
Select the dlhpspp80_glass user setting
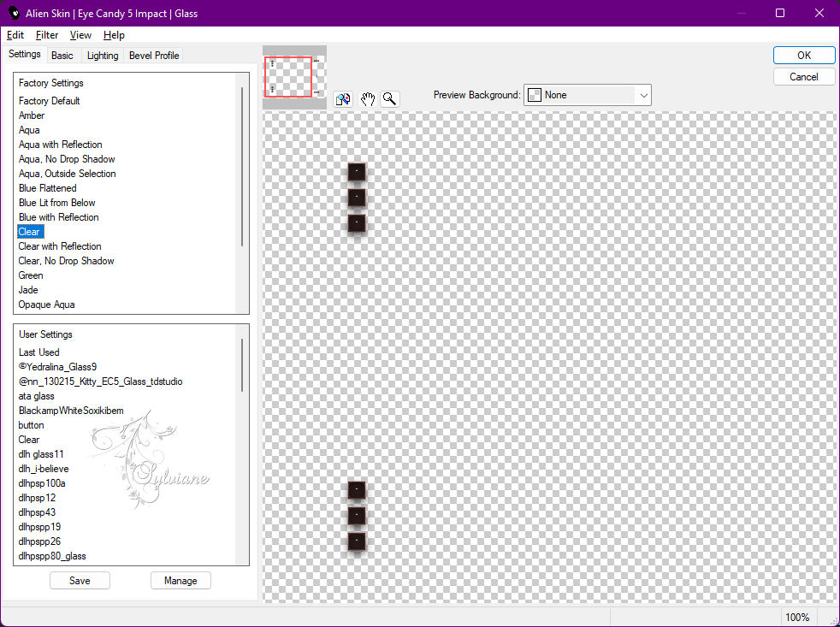coord(52,556)
